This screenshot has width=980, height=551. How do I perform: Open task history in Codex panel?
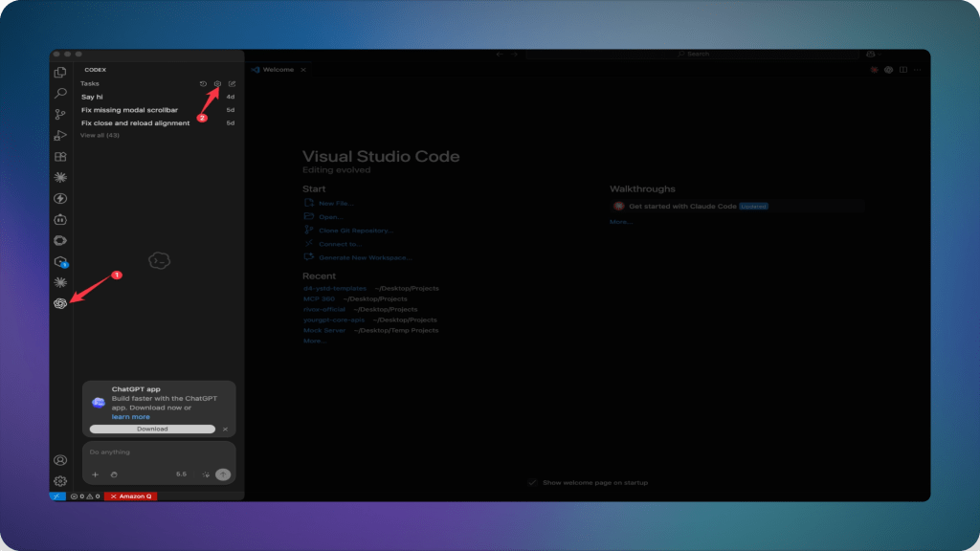tap(203, 84)
